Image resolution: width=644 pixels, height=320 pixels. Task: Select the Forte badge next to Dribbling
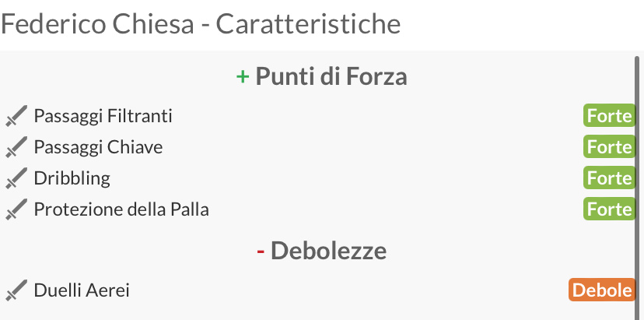coord(609,178)
